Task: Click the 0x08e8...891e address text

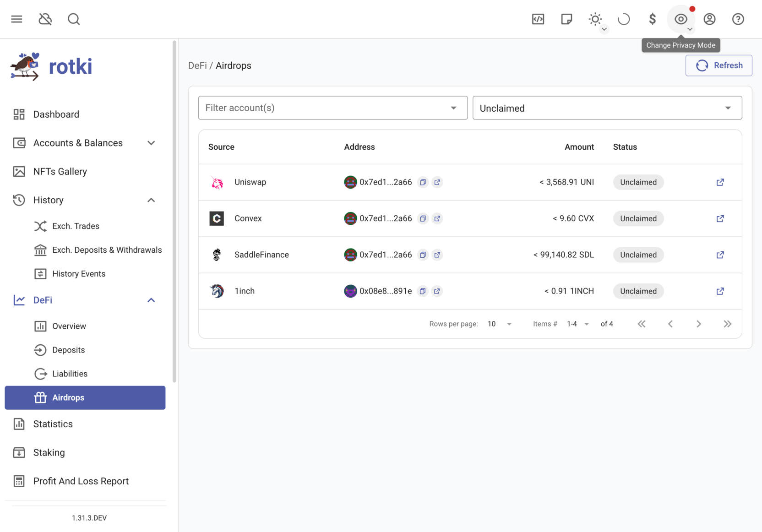Action: click(386, 291)
